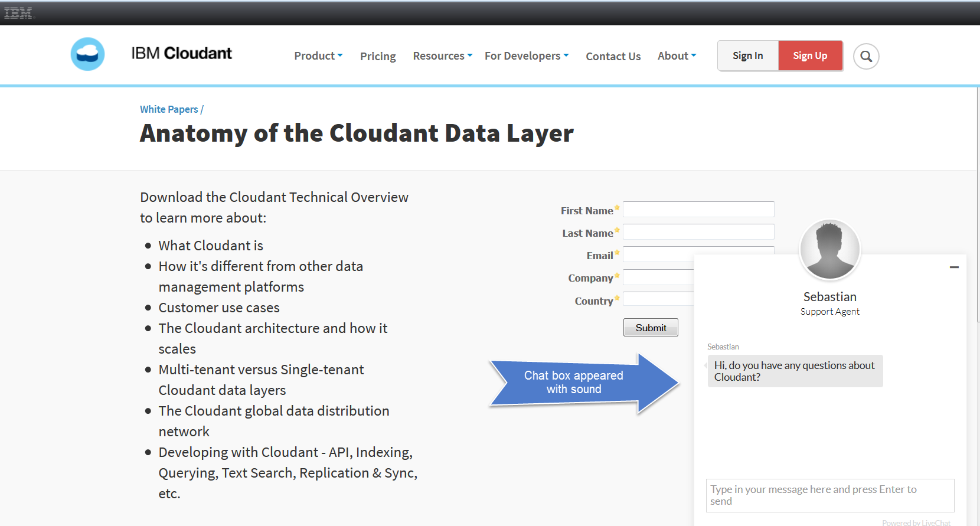Follow the White Papers breadcrumb link
The image size is (980, 526).
pyautogui.click(x=169, y=109)
